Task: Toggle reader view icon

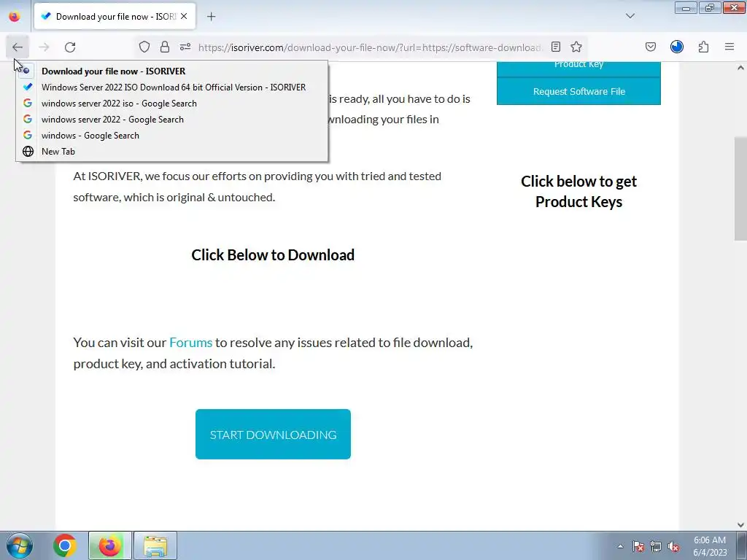Action: 555,47
